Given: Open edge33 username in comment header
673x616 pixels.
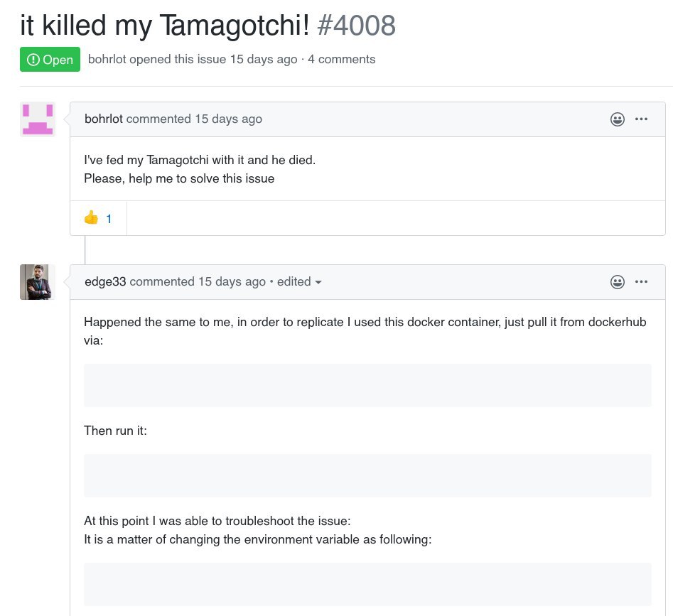Looking at the screenshot, I should coord(105,281).
